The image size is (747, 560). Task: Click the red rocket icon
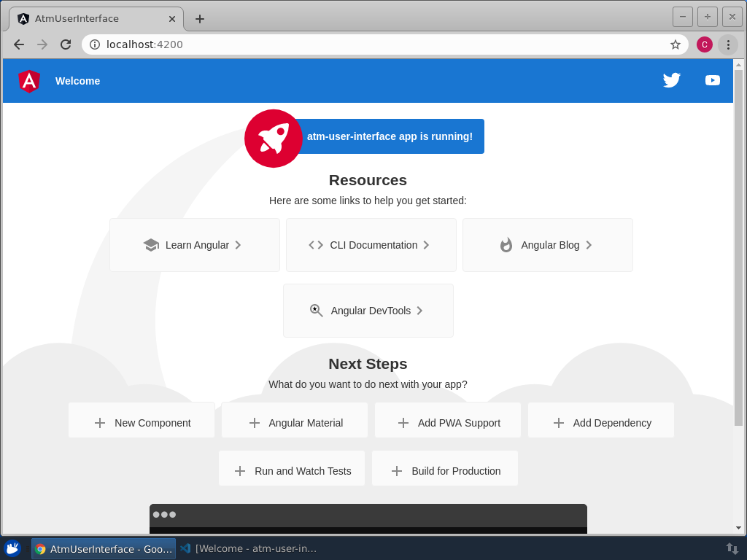pyautogui.click(x=274, y=138)
